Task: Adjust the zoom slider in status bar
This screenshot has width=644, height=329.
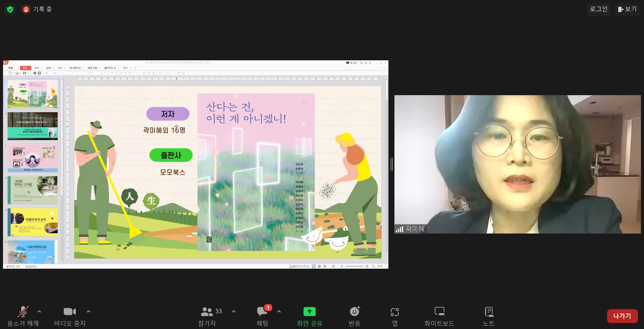Action: click(x=355, y=266)
